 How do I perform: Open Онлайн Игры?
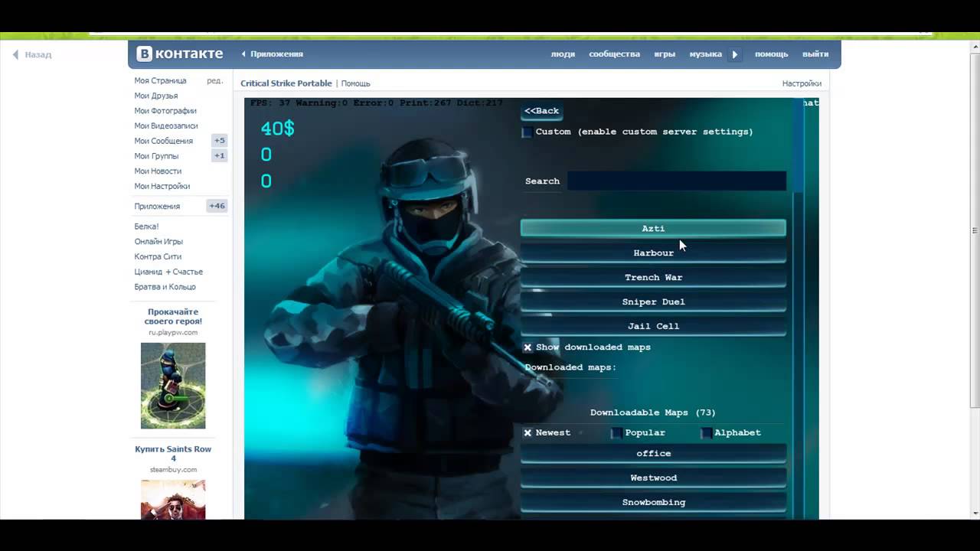point(158,242)
